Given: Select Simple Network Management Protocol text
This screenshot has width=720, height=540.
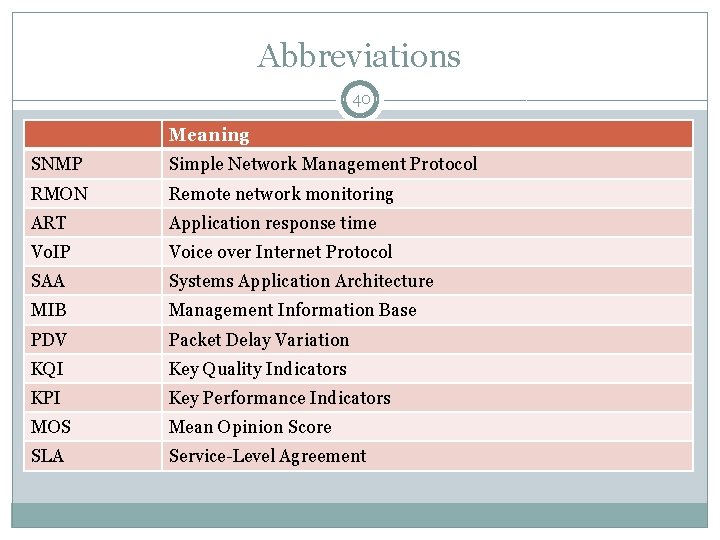Looking at the screenshot, I should click(x=322, y=164).
